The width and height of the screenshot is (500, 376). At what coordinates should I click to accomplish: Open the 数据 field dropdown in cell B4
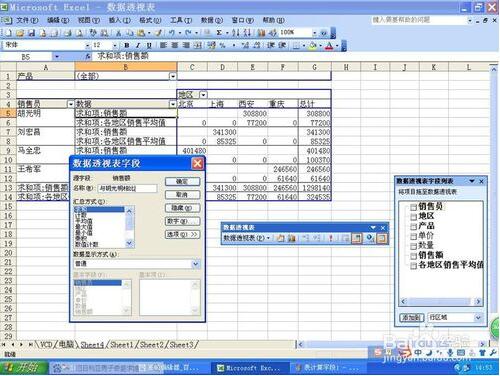(x=173, y=104)
